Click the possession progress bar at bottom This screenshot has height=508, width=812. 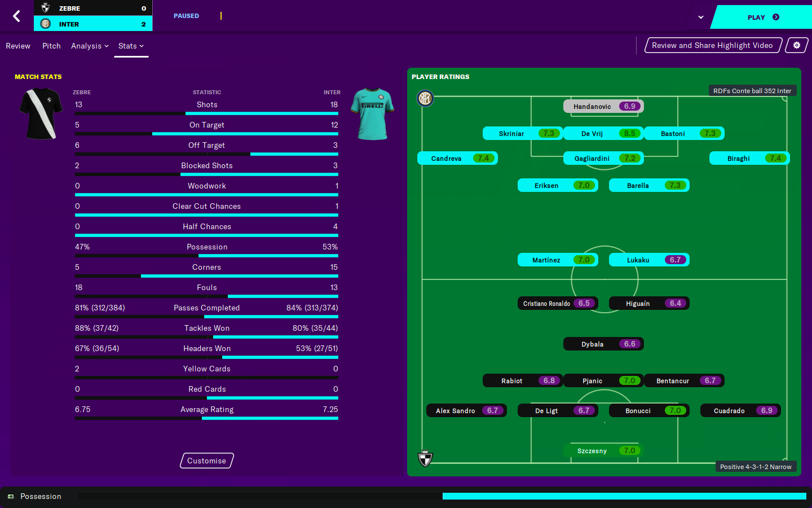pos(443,496)
